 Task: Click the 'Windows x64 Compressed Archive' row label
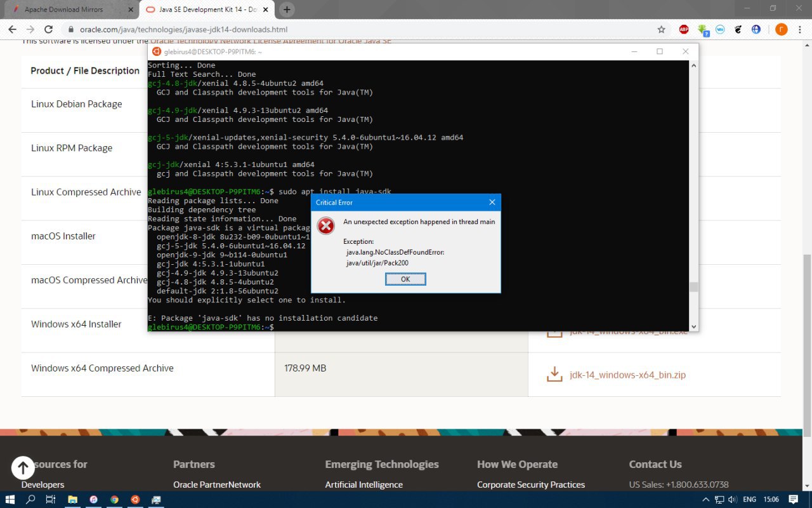coord(102,368)
